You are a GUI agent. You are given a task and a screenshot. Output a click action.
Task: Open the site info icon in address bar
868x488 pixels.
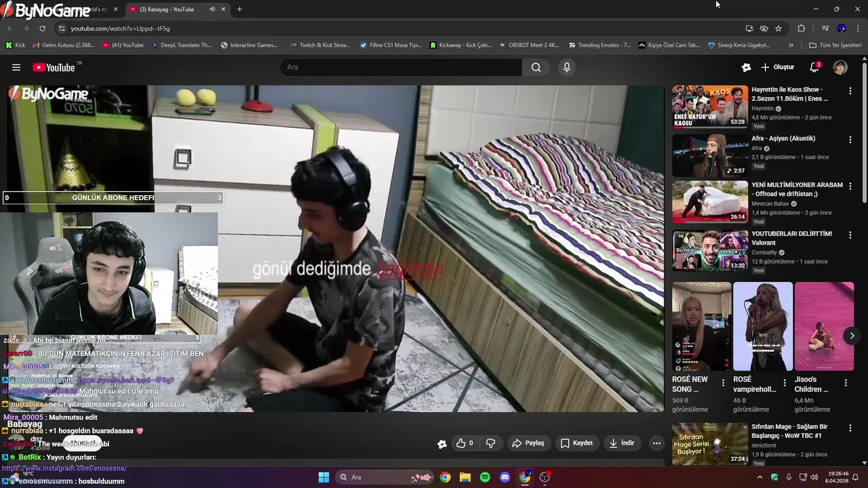(x=62, y=28)
